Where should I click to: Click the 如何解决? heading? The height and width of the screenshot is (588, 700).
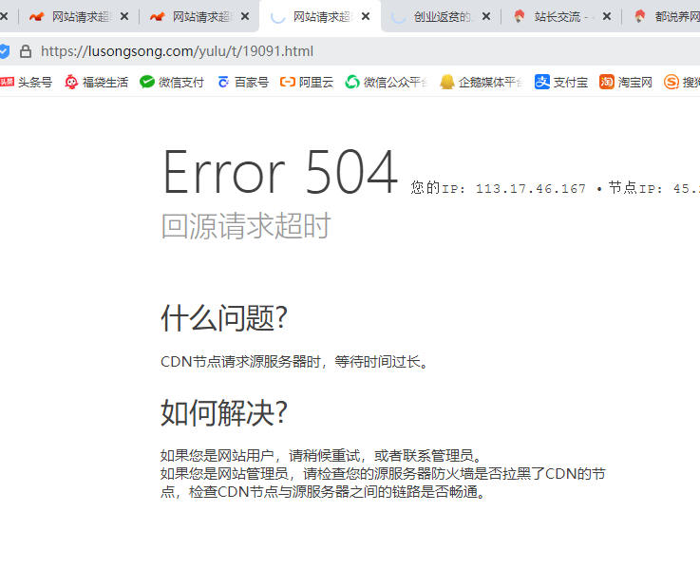pyautogui.click(x=224, y=413)
